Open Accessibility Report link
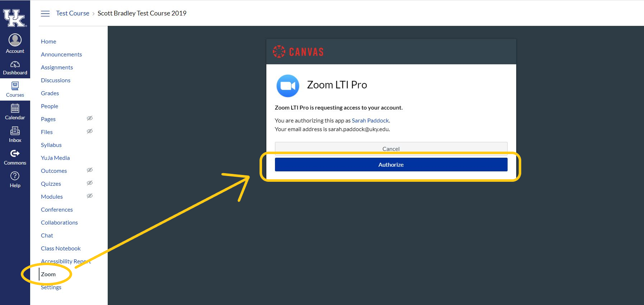 click(x=66, y=261)
